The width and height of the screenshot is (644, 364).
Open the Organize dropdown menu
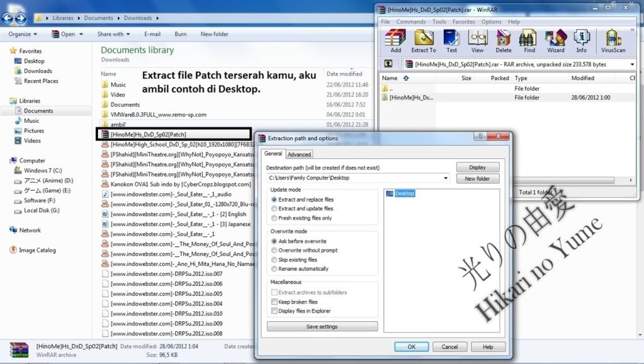[23, 34]
